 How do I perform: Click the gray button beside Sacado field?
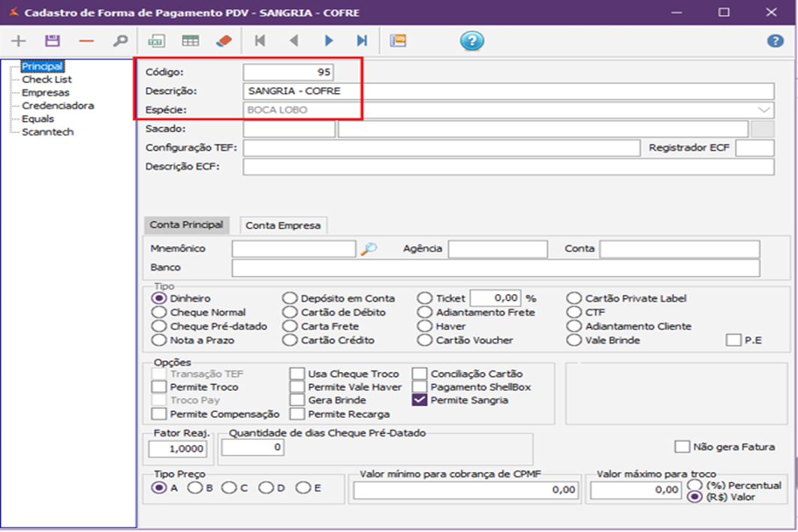click(x=763, y=129)
